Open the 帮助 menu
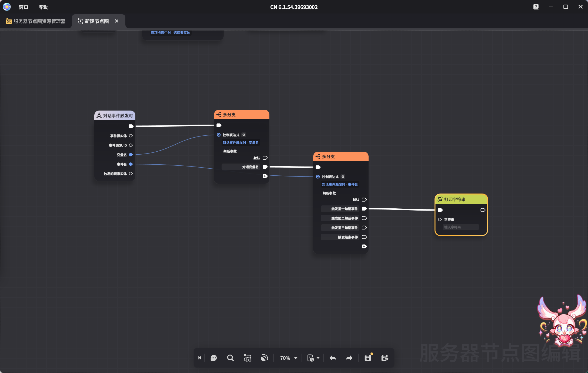588x373 pixels. coord(44,7)
